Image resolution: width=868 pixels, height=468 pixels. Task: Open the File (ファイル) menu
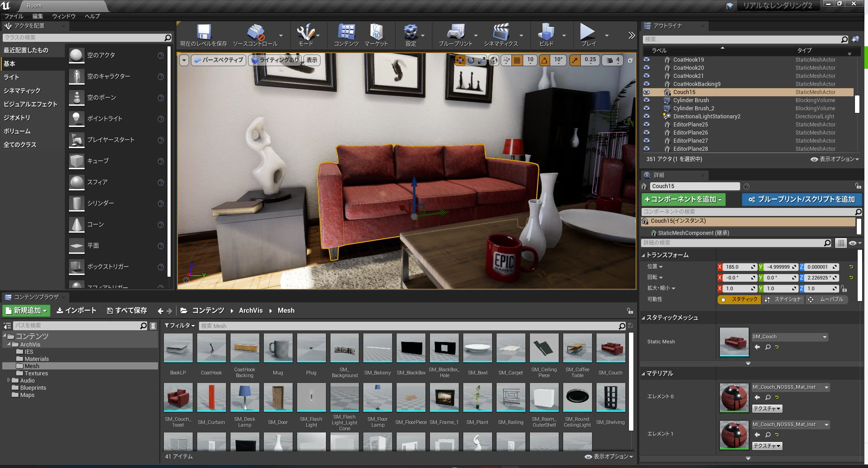click(14, 16)
